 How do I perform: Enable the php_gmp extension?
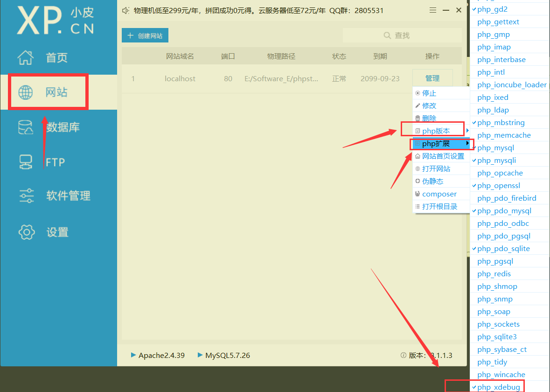pyautogui.click(x=509, y=35)
